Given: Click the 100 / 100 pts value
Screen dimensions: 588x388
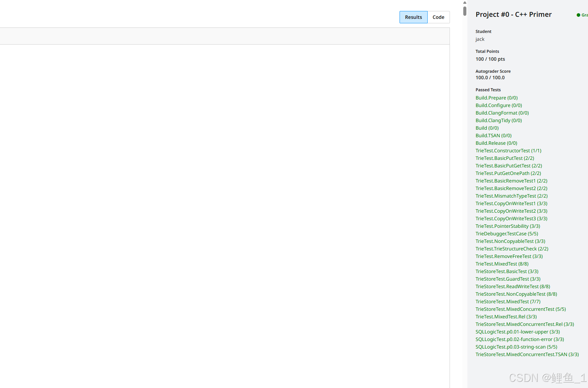Looking at the screenshot, I should (x=490, y=59).
